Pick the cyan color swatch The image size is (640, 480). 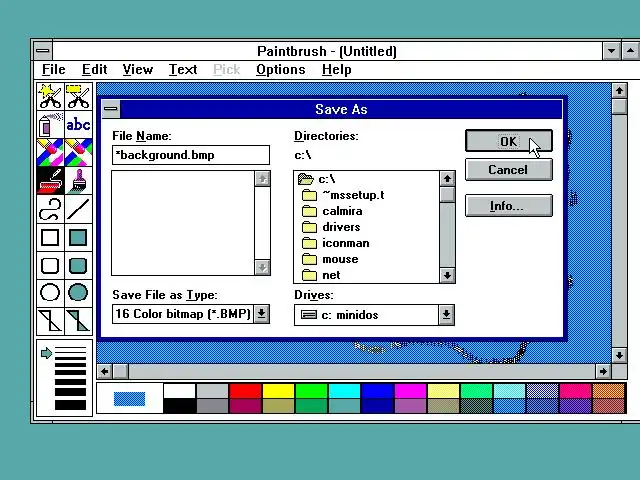coord(344,391)
